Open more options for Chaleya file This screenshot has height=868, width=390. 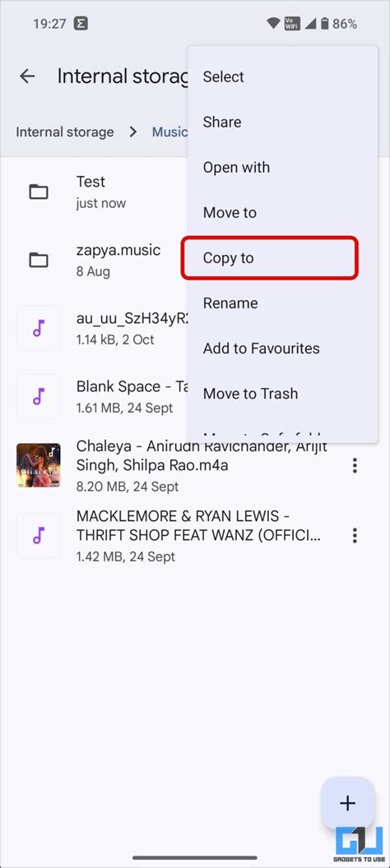pyautogui.click(x=355, y=465)
